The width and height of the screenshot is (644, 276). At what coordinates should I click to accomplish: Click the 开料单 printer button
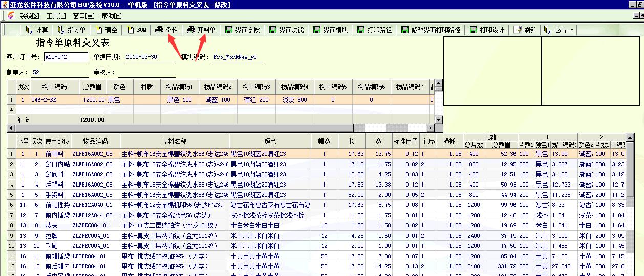(x=201, y=30)
